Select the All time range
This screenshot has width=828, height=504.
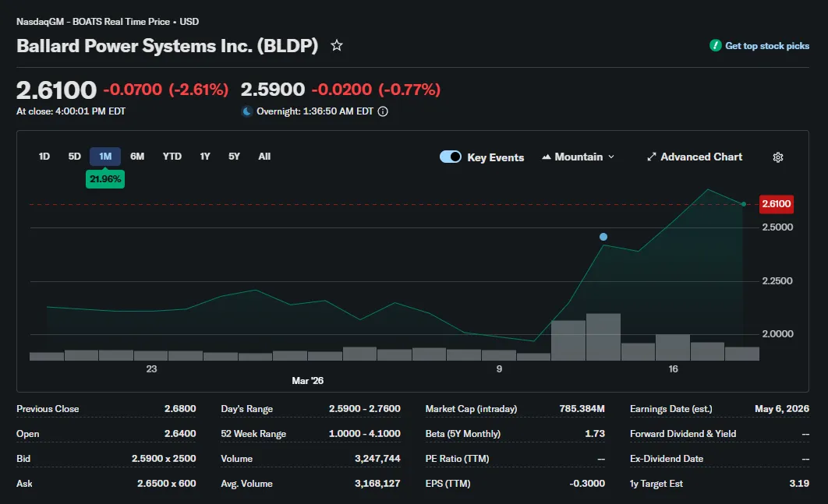(x=264, y=157)
